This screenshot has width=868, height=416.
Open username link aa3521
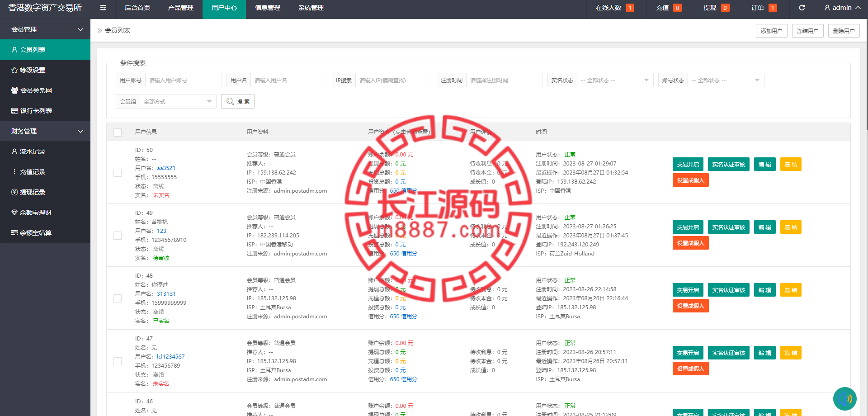166,168
